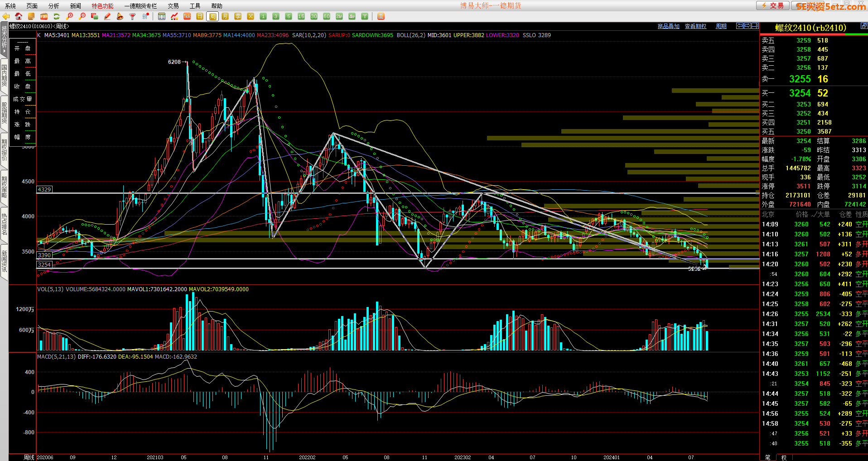
Task: Open the 周期 period dropdown
Action: (721, 26)
